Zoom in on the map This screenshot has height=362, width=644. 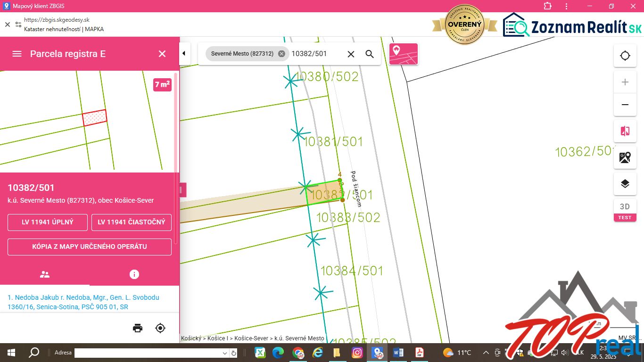tap(625, 82)
